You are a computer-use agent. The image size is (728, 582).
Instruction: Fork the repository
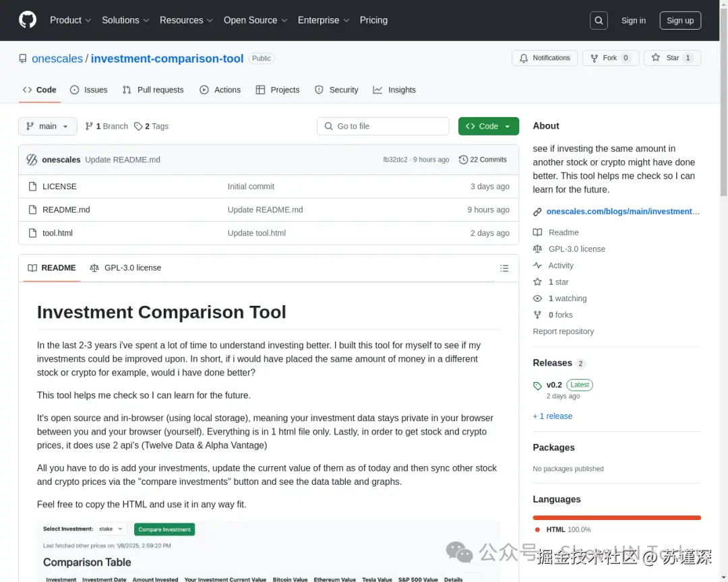pos(611,58)
